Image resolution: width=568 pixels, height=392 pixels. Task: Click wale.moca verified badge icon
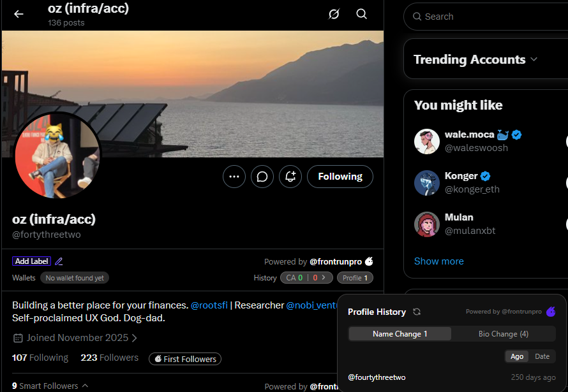[x=516, y=135]
